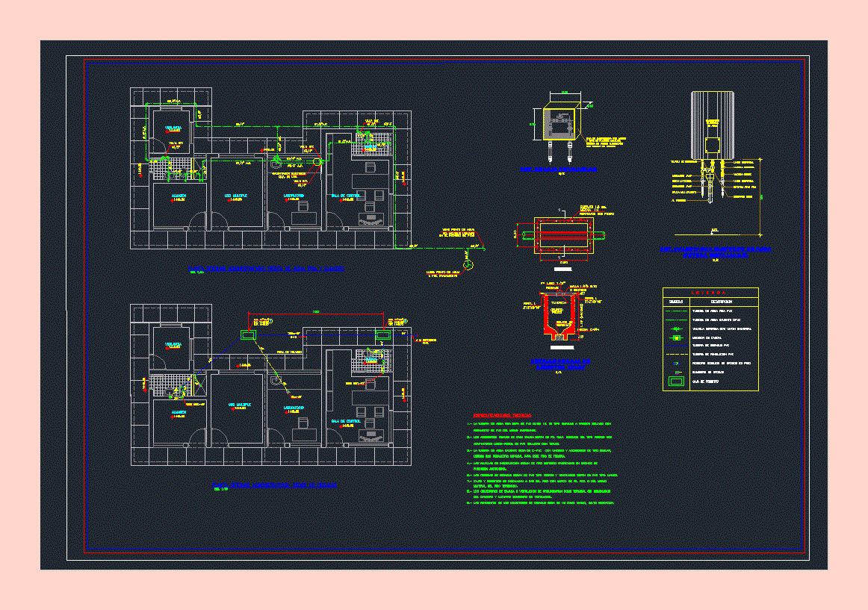Image resolution: width=868 pixels, height=610 pixels.
Task: Select the Uso Multiple label in upper plan
Action: point(237,196)
